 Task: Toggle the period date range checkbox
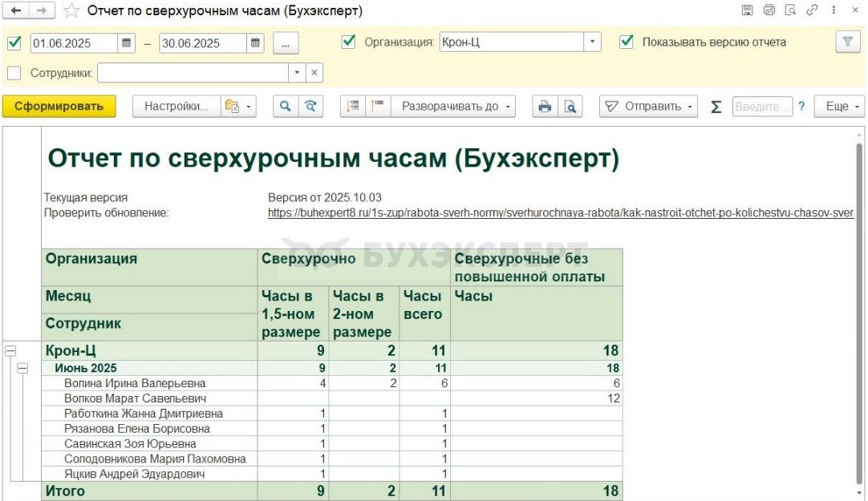click(x=14, y=42)
